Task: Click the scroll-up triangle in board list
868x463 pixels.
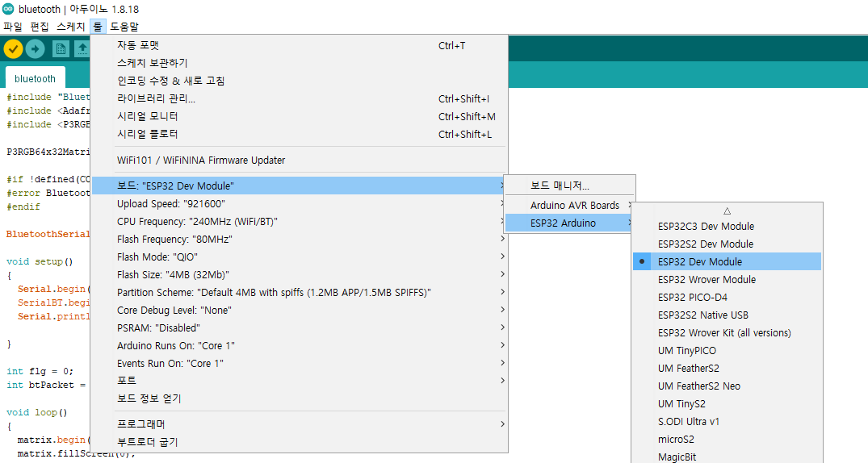Action: (x=727, y=211)
